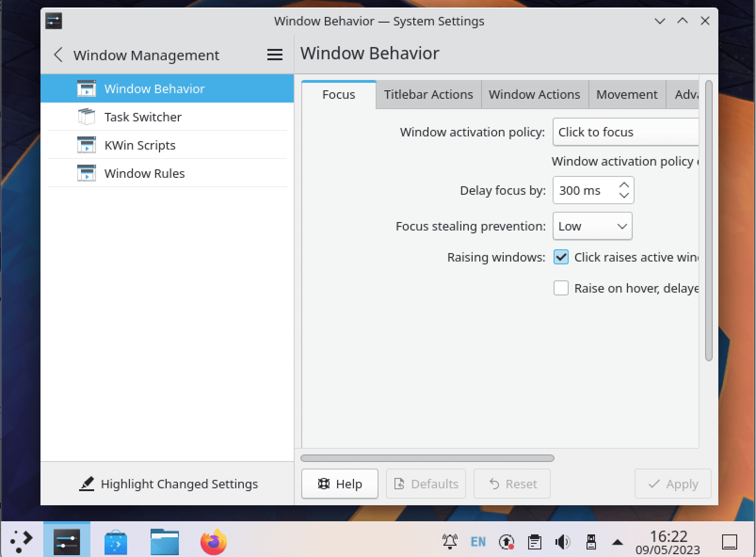Click Highlight Changed Settings
Viewport: 756px width, 557px height.
[168, 484]
